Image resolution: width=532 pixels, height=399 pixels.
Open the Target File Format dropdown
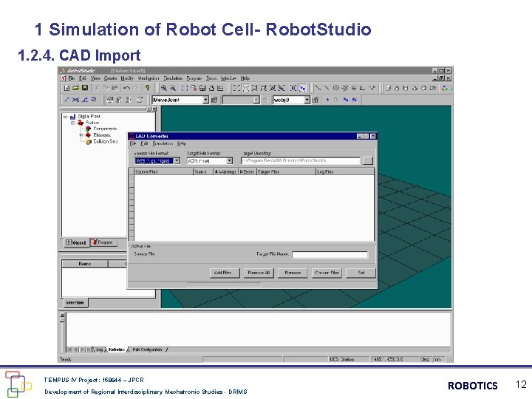229,161
